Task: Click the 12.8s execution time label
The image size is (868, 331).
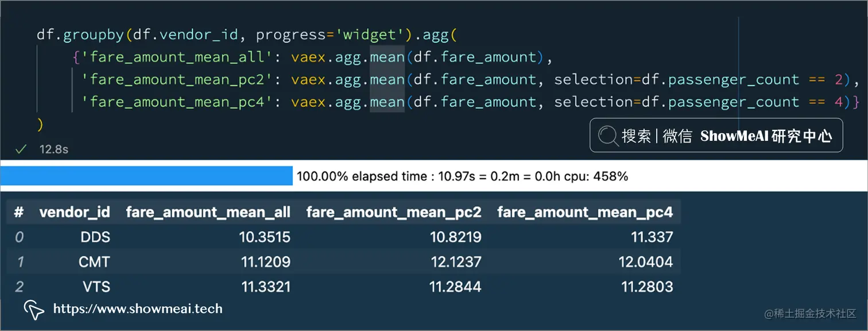Action: tap(54, 149)
